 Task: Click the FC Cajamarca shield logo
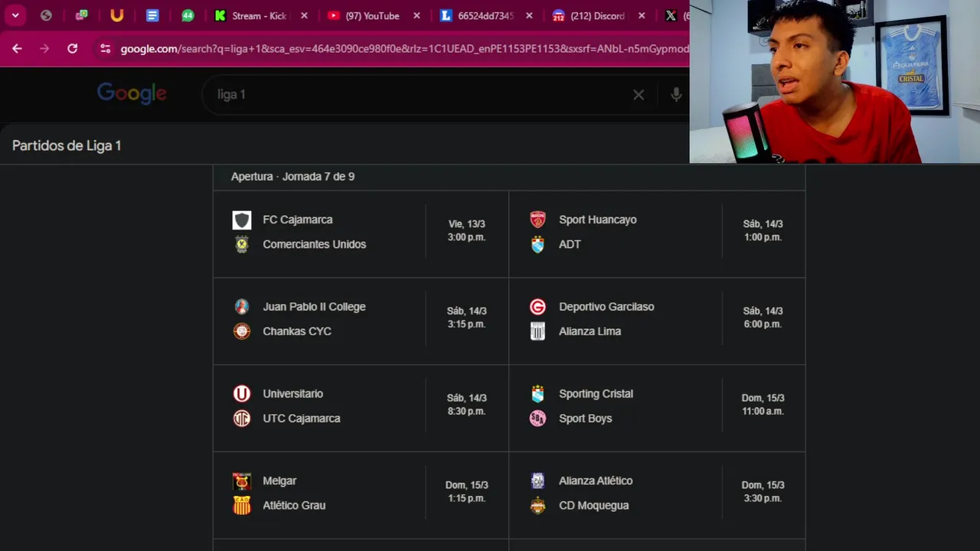click(x=242, y=220)
